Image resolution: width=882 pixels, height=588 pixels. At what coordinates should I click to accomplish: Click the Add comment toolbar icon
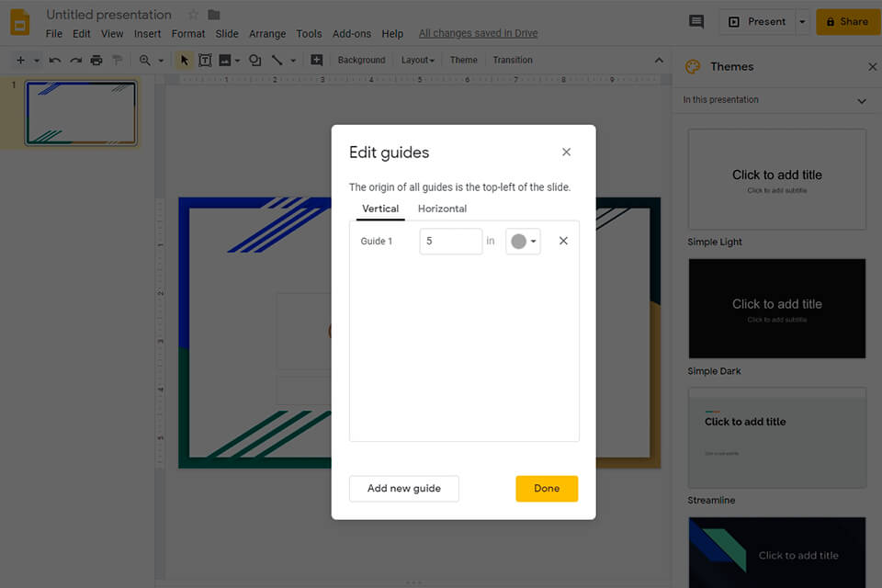coord(316,61)
